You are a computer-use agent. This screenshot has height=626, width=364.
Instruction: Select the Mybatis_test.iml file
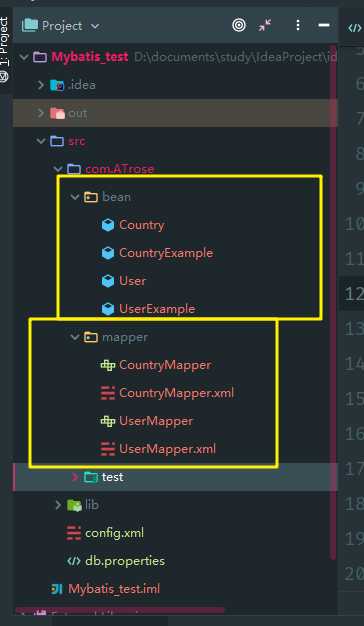click(114, 589)
